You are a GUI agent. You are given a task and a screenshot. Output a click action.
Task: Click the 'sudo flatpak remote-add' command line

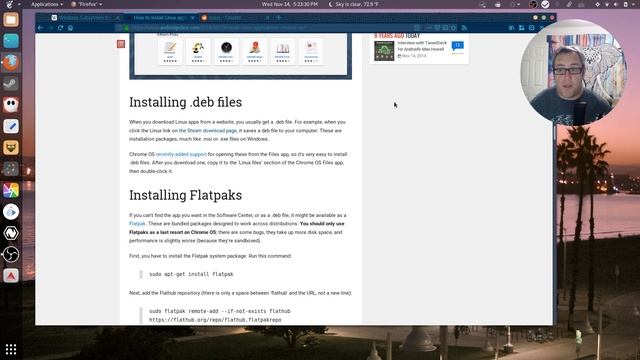point(220,311)
